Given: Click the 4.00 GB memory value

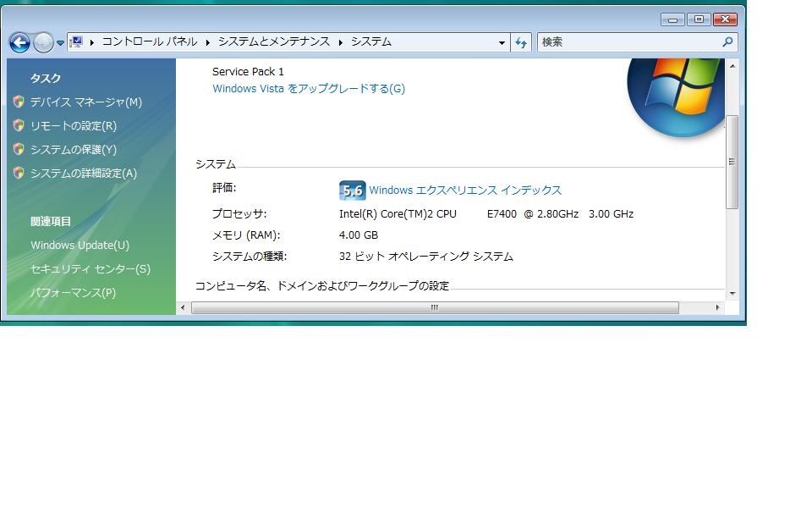Looking at the screenshot, I should point(359,235).
